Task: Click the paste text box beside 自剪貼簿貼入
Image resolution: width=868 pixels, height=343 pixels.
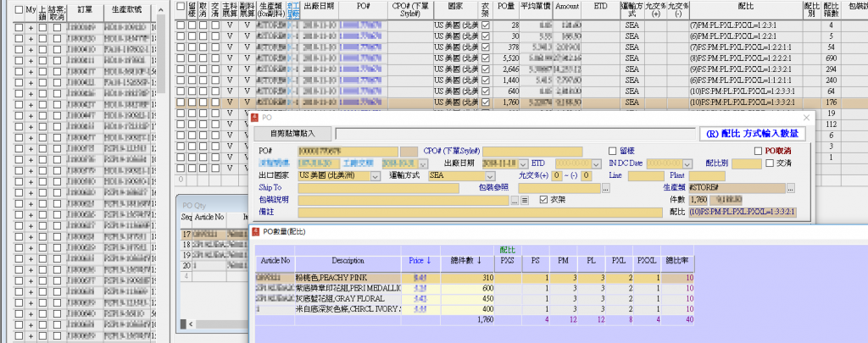Action: pos(515,133)
